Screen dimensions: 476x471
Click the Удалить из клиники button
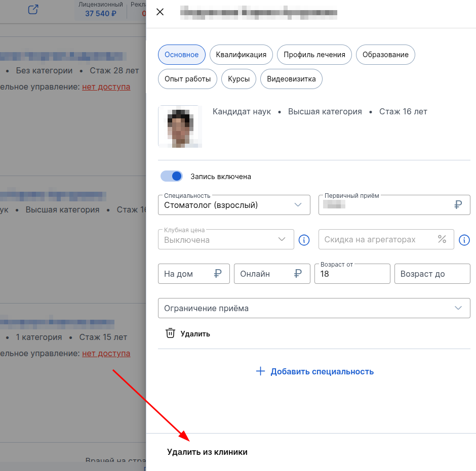click(207, 452)
